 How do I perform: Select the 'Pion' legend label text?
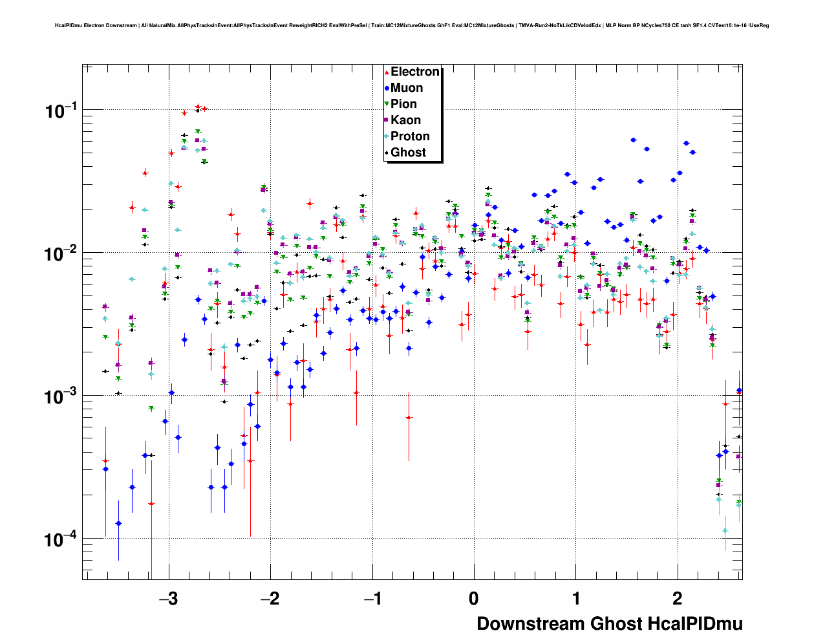(403, 104)
